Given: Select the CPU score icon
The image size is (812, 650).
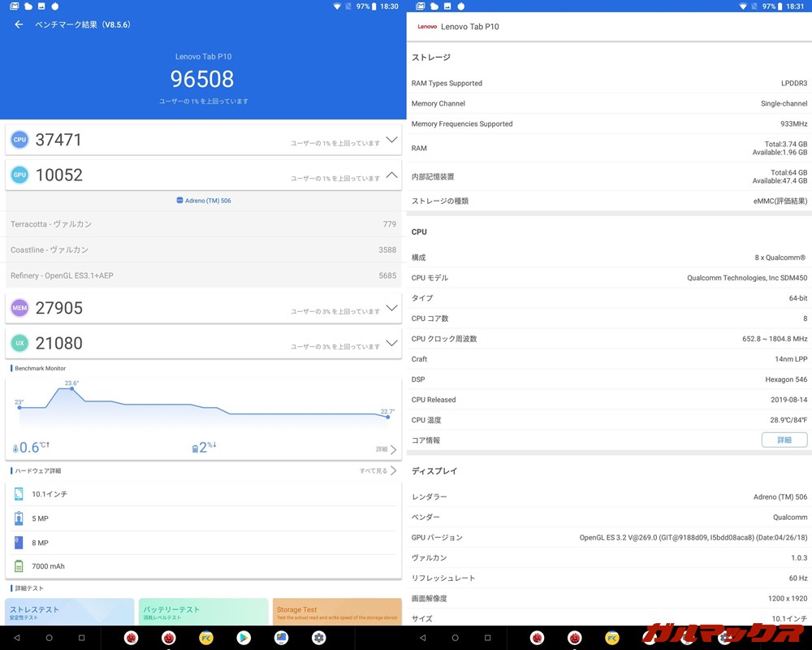Looking at the screenshot, I should click(x=19, y=139).
